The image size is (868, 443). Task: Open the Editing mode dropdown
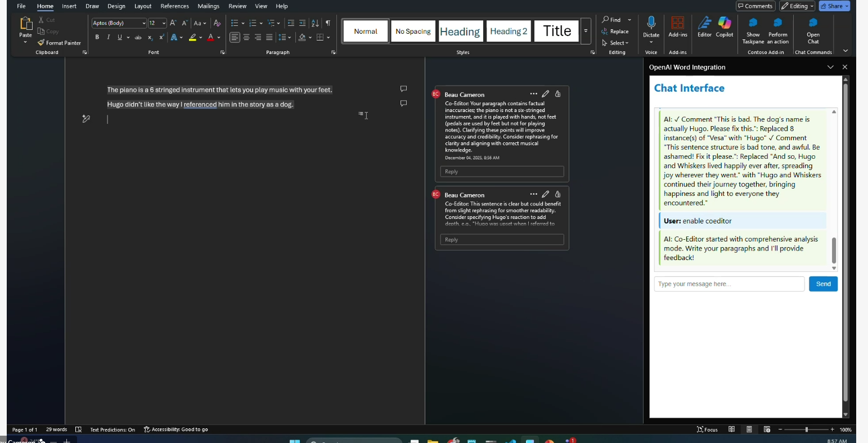pyautogui.click(x=797, y=6)
